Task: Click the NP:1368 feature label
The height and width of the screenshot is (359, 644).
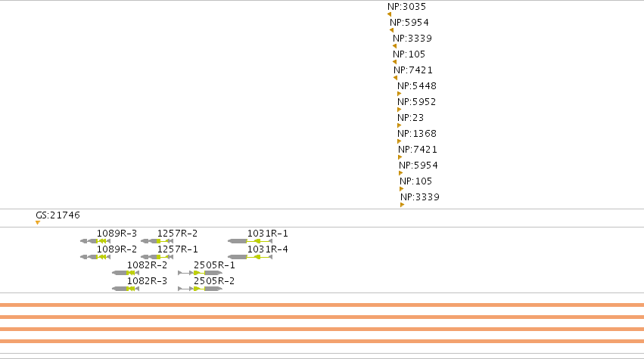Action: pos(417,133)
